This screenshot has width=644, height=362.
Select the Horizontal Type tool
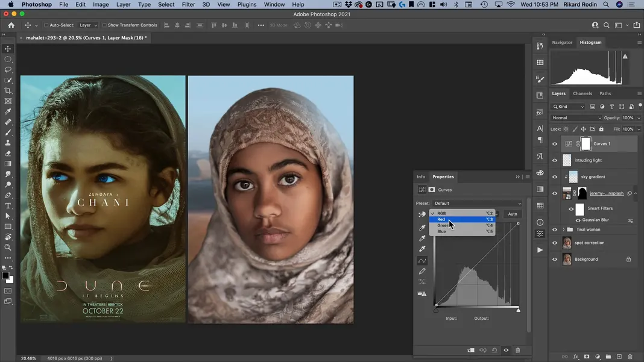click(8, 205)
